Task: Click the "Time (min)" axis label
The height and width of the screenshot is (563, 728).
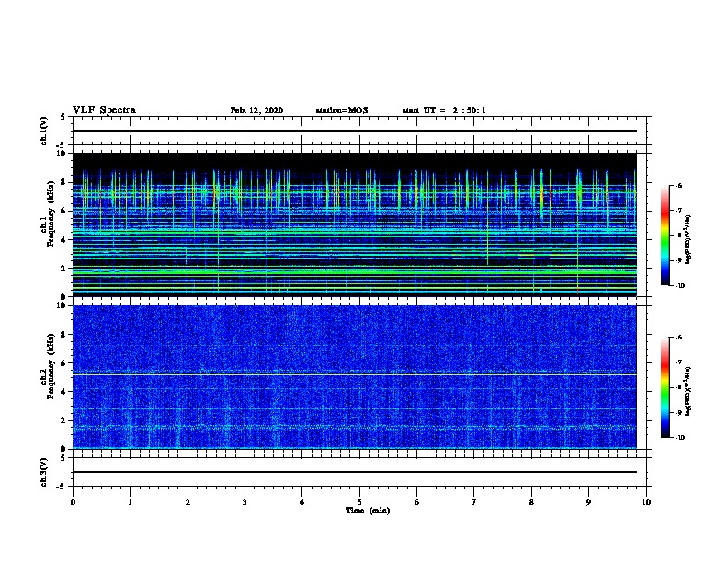Action: click(368, 511)
